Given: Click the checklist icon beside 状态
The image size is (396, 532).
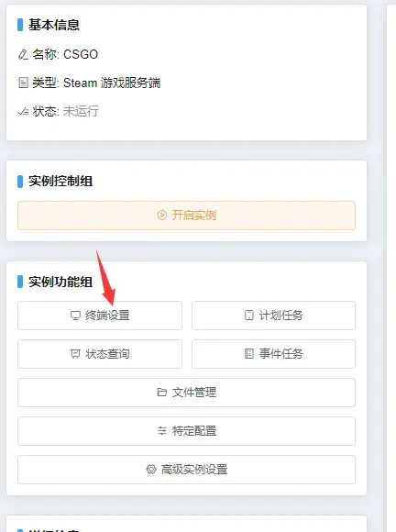Looking at the screenshot, I should pos(23,111).
